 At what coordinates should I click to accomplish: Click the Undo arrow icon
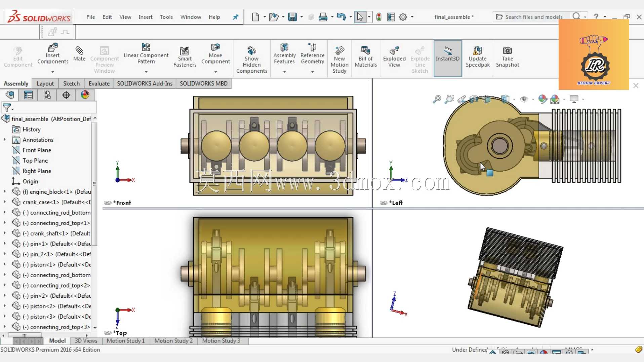click(x=341, y=17)
